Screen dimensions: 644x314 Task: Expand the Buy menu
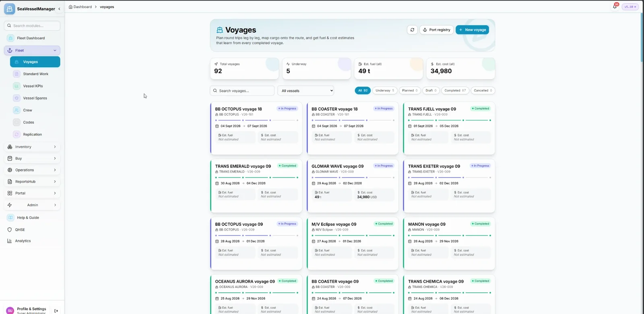coord(32,159)
